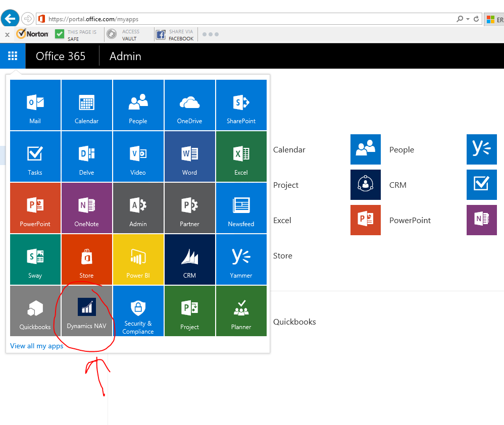The image size is (504, 425).
Task: Click the browser tab with Microsoft logo
Action: pyautogui.click(x=494, y=20)
